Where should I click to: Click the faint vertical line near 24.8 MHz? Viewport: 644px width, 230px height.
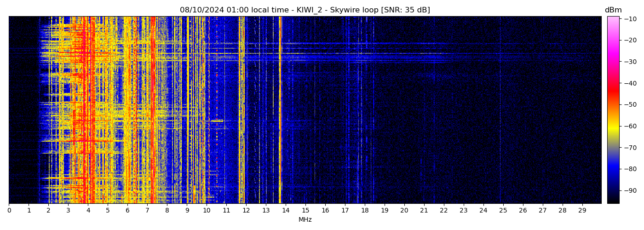pos(500,110)
